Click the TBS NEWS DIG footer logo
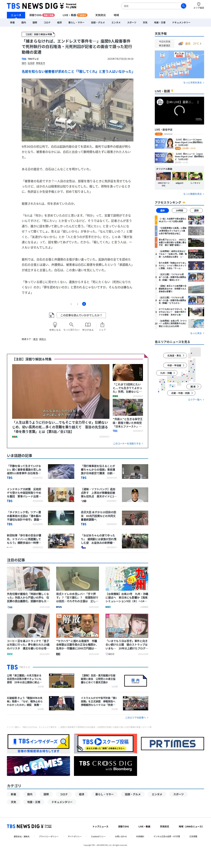Image resolution: width=211 pixels, height=868 pixels. [29, 826]
